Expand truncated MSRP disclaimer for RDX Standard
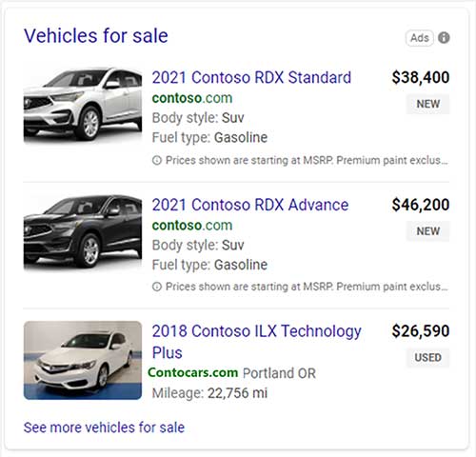 [307, 160]
